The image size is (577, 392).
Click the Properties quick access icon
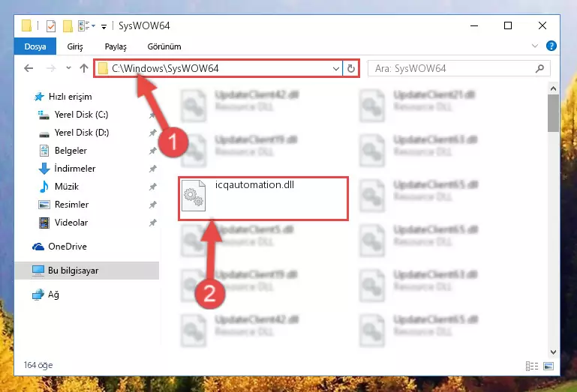coord(51,26)
